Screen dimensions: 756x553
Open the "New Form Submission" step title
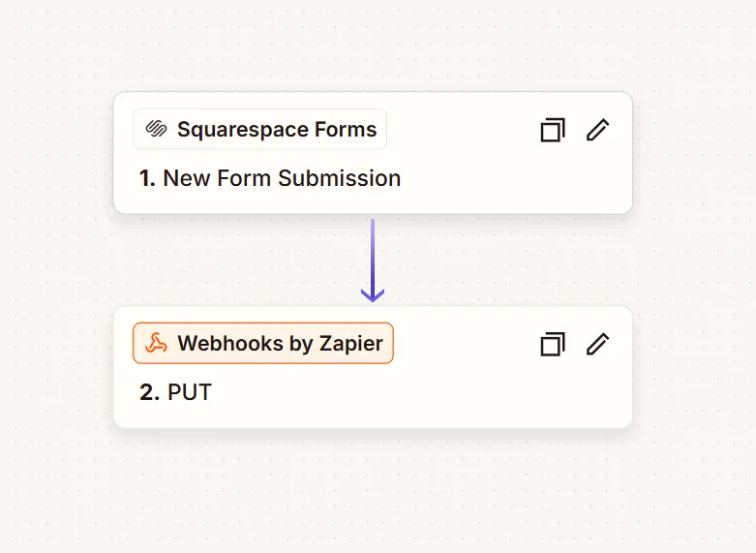(282, 178)
